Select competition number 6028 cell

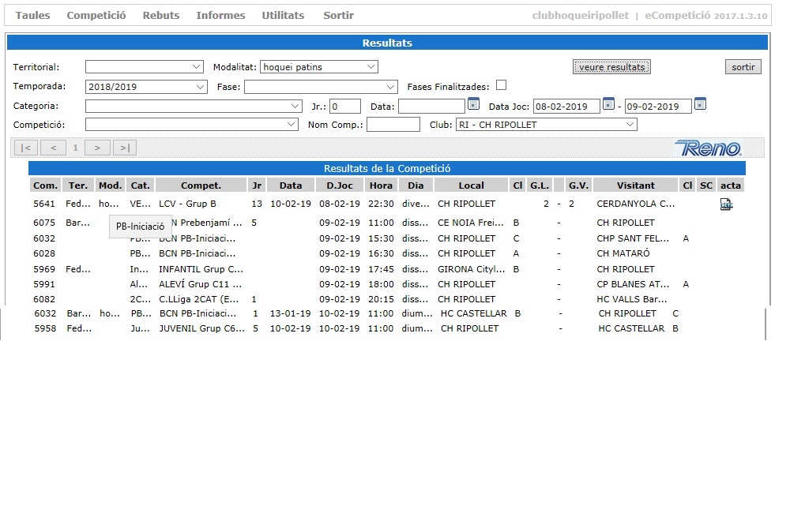(44, 253)
